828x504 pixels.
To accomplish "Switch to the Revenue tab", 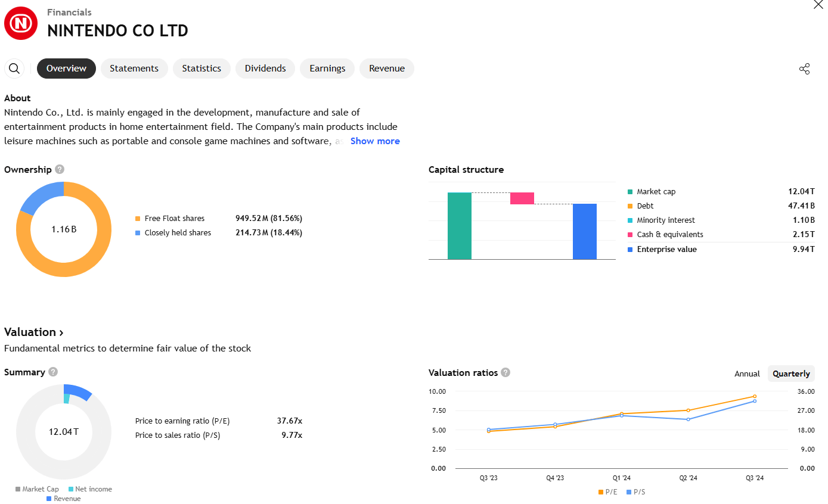I will 387,69.
